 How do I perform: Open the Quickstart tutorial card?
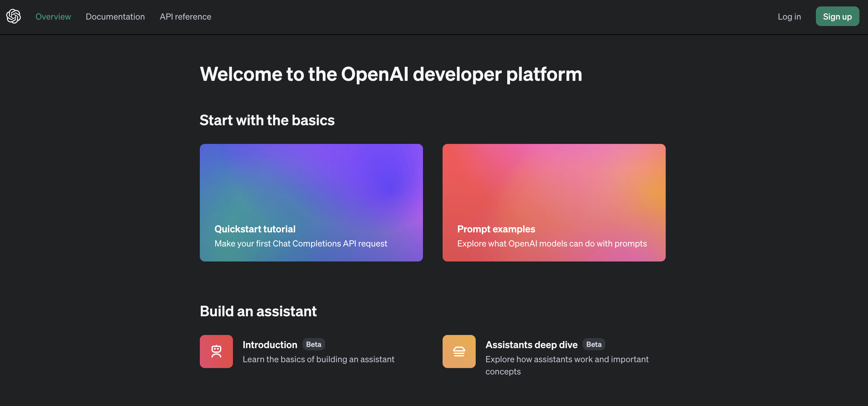pyautogui.click(x=311, y=203)
